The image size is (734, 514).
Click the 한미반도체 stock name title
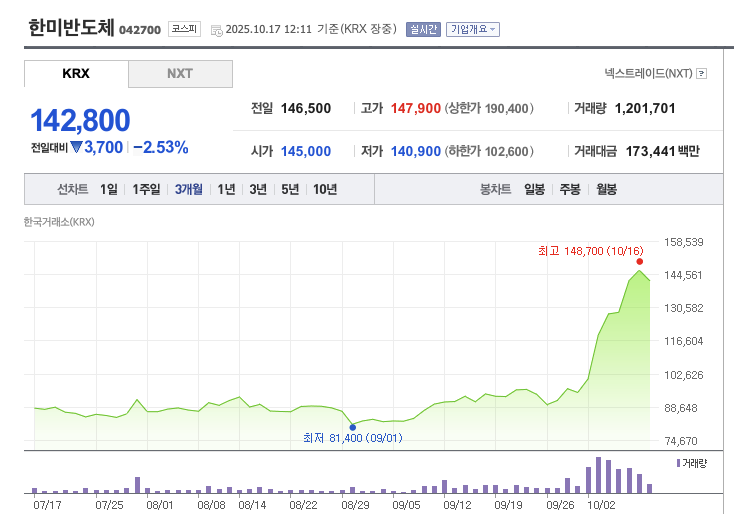[70, 27]
